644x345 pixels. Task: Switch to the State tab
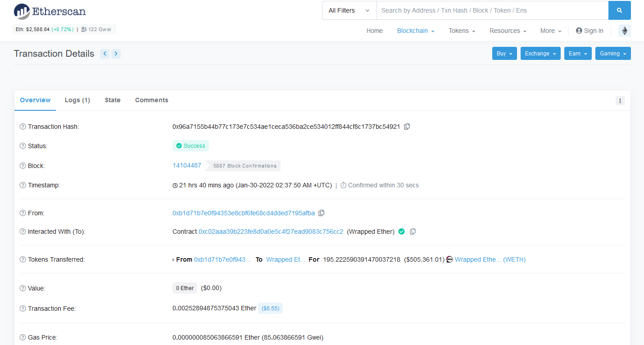(113, 100)
